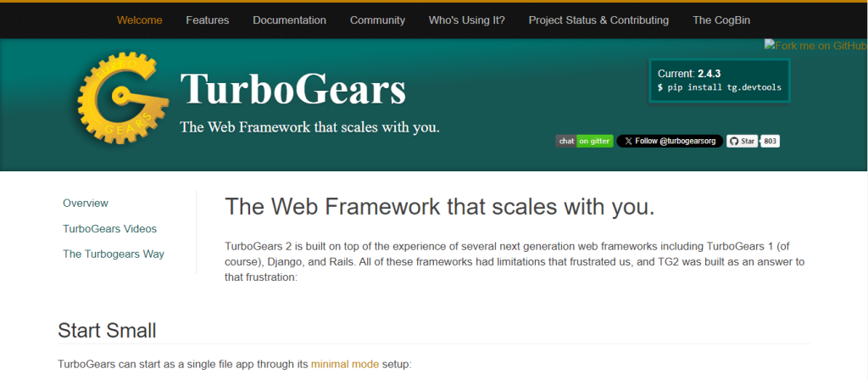Follow the minimal mode link
The height and width of the screenshot is (380, 868).
[344, 364]
